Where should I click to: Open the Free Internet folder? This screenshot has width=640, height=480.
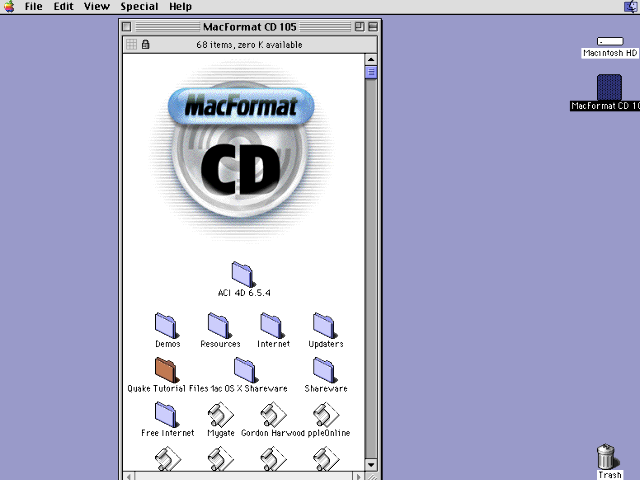166,415
